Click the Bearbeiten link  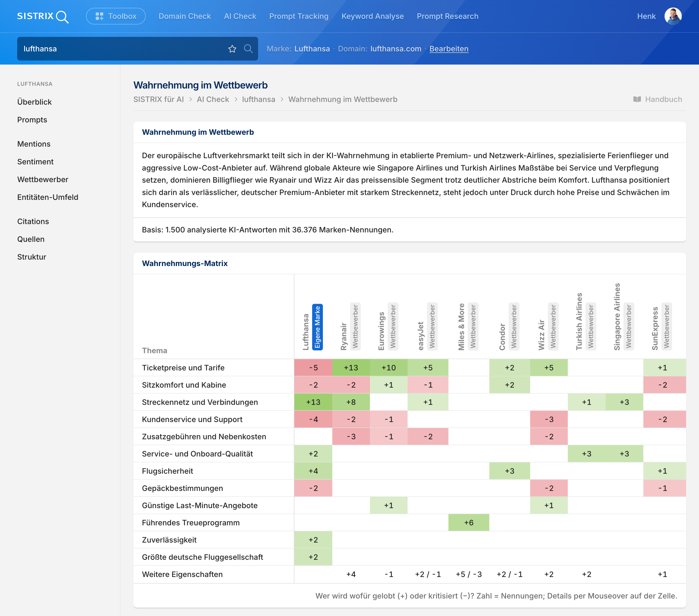click(449, 49)
